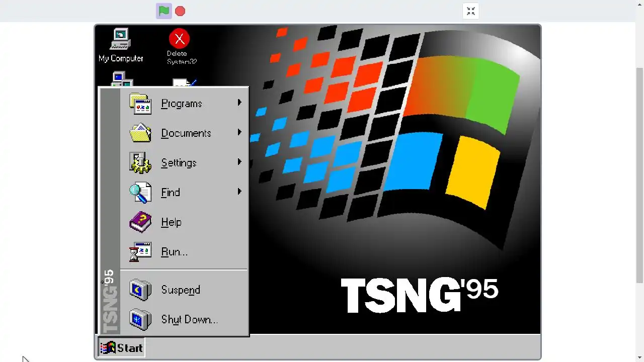Click the Start button on taskbar

(x=121, y=348)
